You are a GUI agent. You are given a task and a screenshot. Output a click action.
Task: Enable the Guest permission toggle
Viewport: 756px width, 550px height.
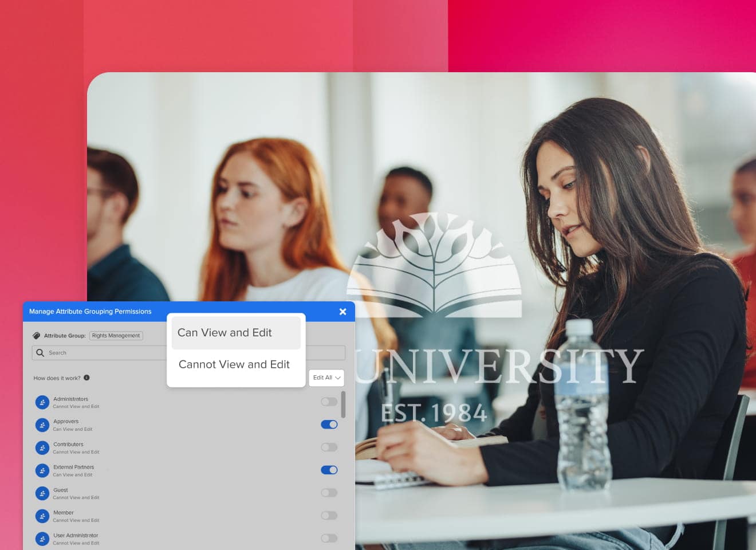click(x=329, y=493)
